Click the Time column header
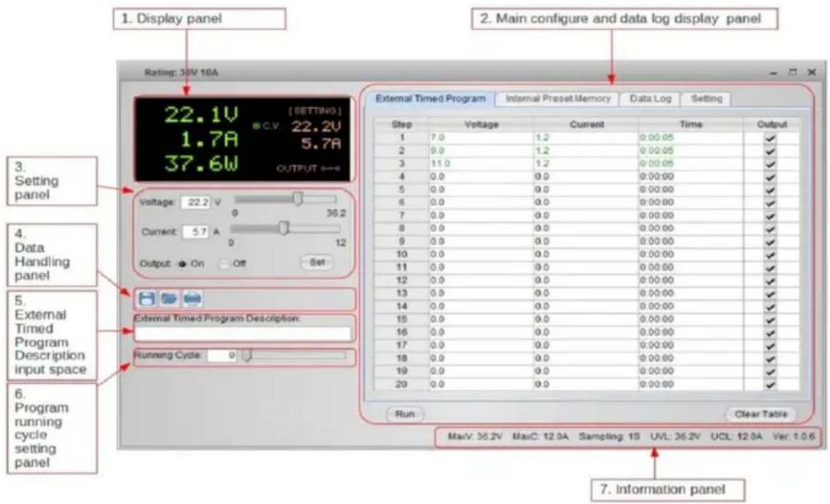Viewport: 830px width, 504px height. (x=691, y=124)
